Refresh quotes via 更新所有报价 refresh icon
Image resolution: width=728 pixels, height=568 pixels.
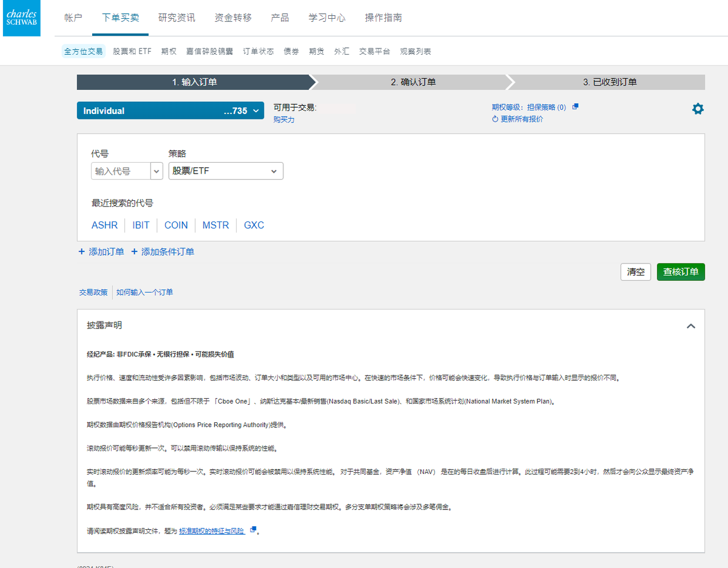point(495,119)
